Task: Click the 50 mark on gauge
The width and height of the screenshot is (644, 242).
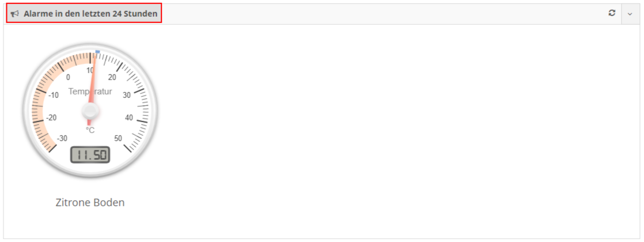Action: click(x=118, y=138)
